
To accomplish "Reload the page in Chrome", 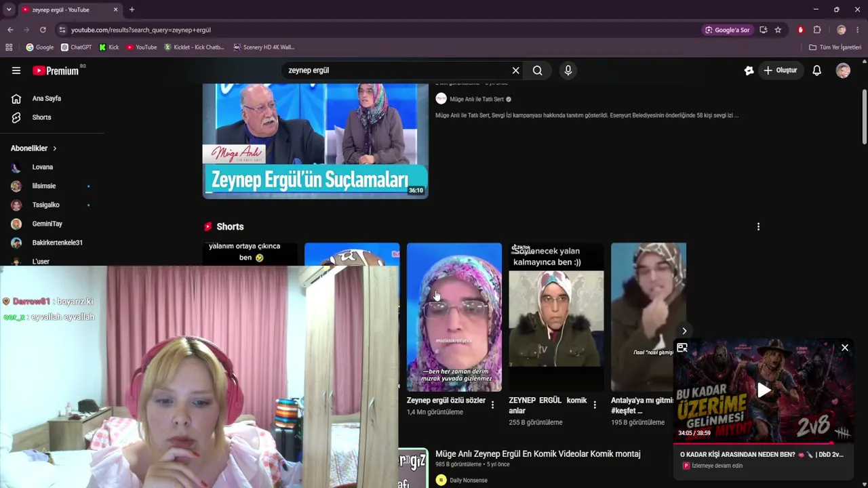I will (43, 30).
